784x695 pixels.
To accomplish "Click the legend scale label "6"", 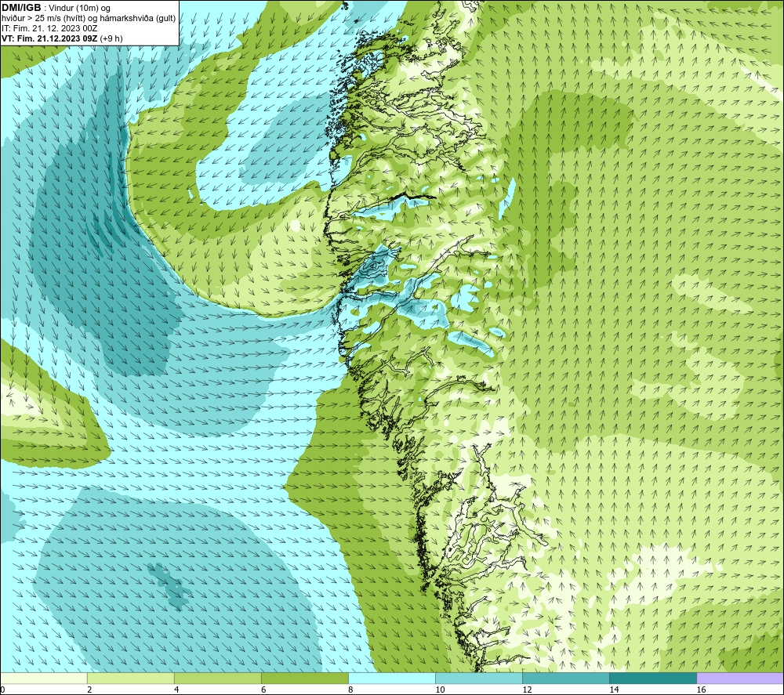I will (263, 690).
